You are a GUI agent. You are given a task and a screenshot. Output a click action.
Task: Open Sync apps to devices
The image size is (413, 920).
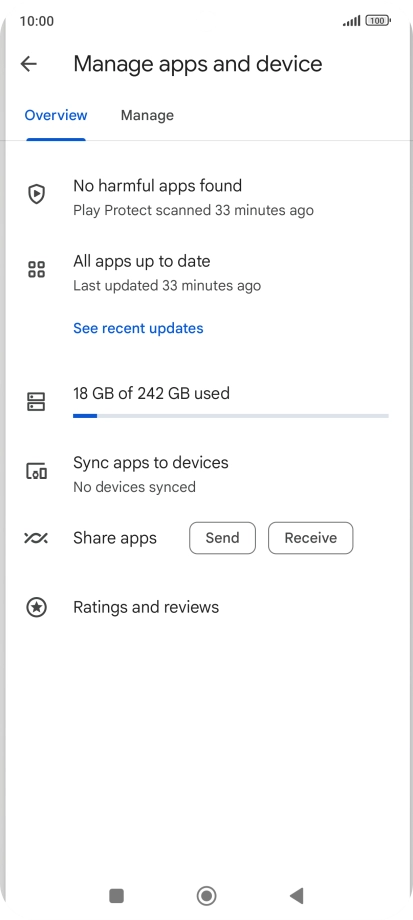(x=206, y=474)
